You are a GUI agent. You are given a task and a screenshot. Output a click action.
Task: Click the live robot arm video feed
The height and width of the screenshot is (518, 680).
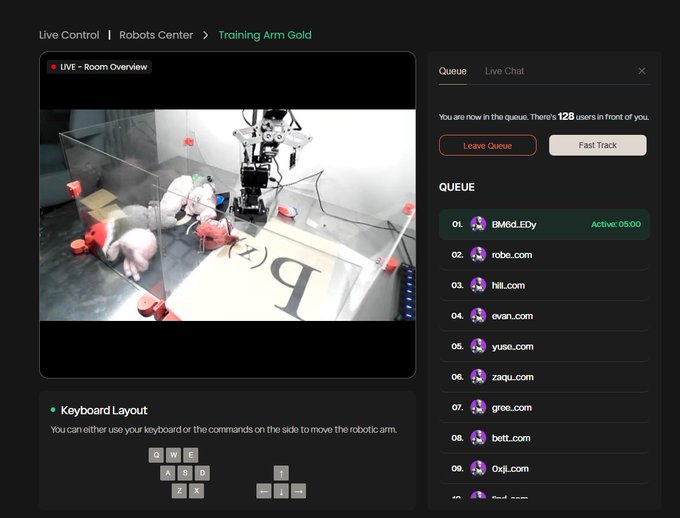click(228, 215)
